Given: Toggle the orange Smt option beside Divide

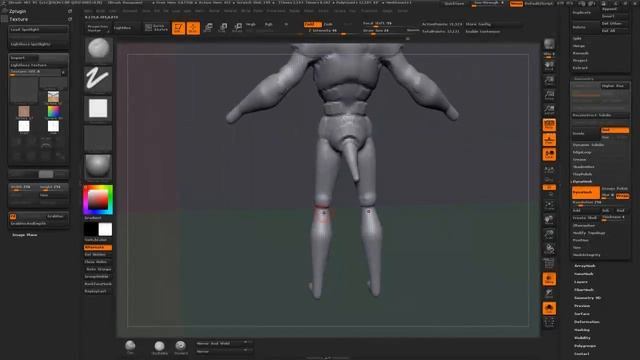Looking at the screenshot, I should pos(615,130).
